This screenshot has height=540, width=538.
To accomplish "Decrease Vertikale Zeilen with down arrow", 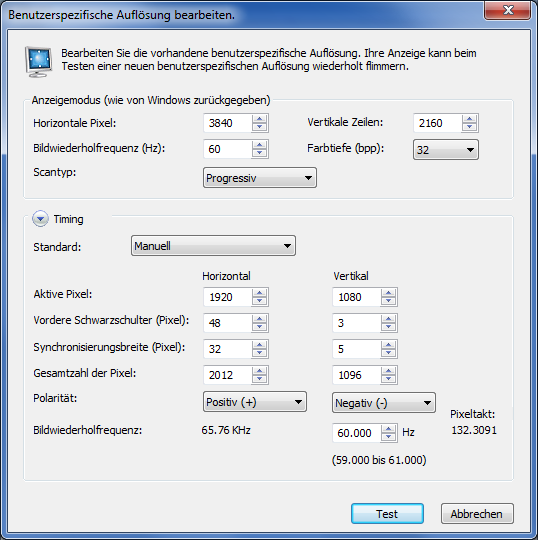I will pyautogui.click(x=469, y=127).
